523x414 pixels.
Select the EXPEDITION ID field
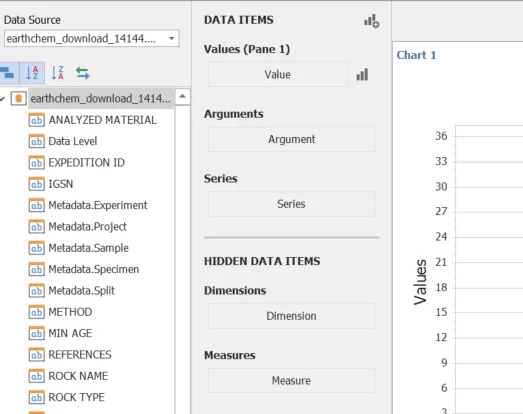point(87,163)
